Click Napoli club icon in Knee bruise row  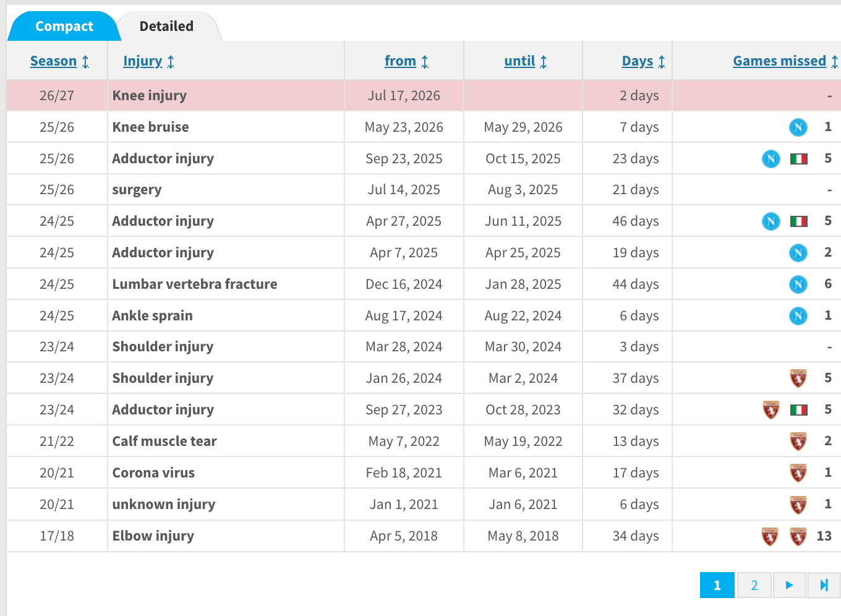(798, 127)
